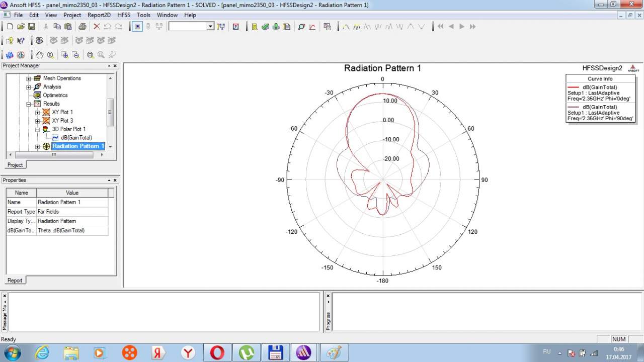Open the HFSS menu
This screenshot has height=362, width=644.
click(123, 15)
